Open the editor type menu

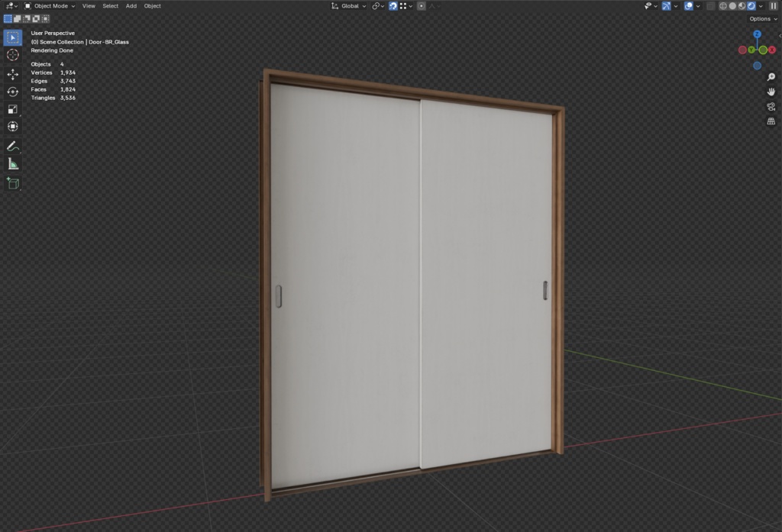(11, 6)
